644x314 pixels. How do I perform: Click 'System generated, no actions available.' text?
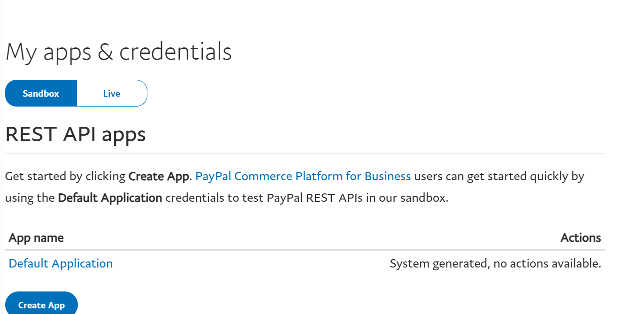(x=495, y=264)
